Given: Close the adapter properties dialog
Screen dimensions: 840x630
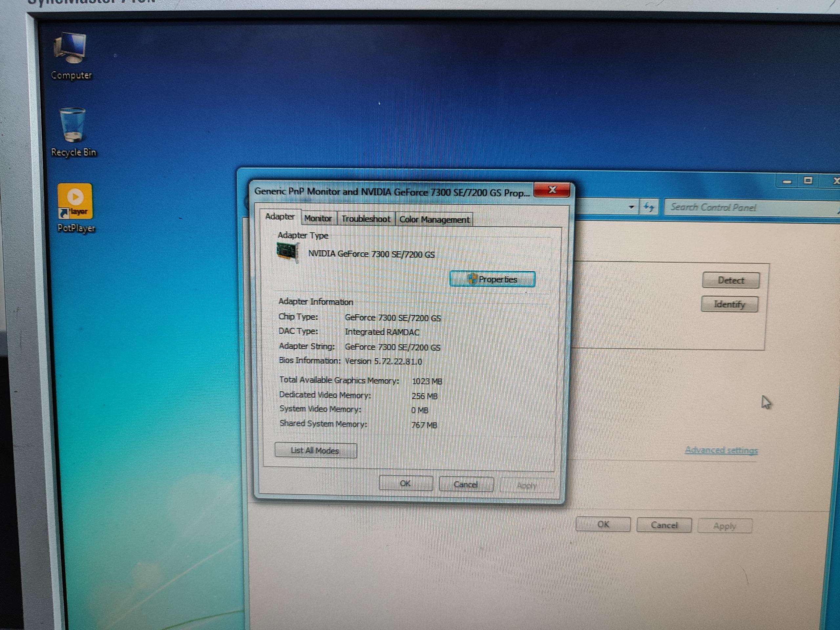Looking at the screenshot, I should coord(552,190).
